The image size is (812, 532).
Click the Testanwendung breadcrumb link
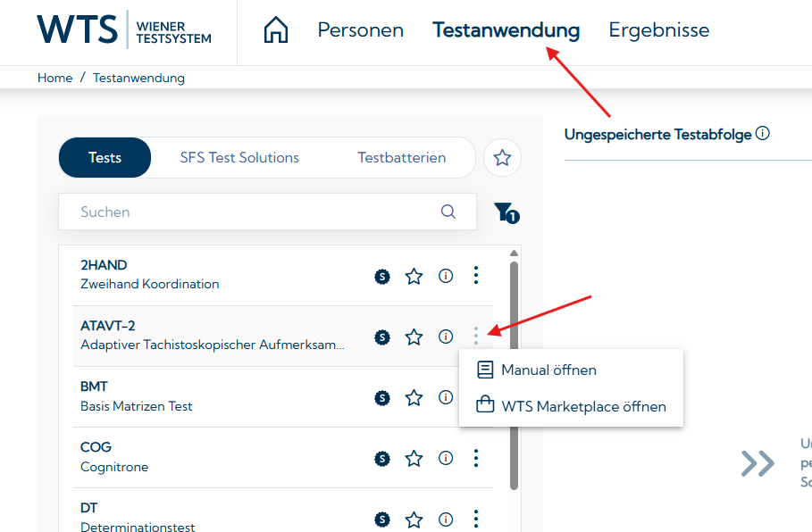138,78
